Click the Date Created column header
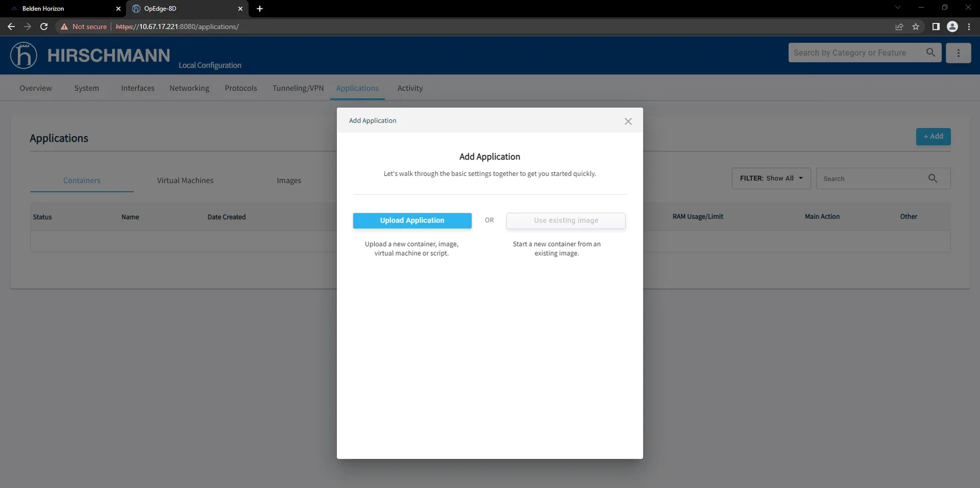Screen dimensions: 980x488 226,217
